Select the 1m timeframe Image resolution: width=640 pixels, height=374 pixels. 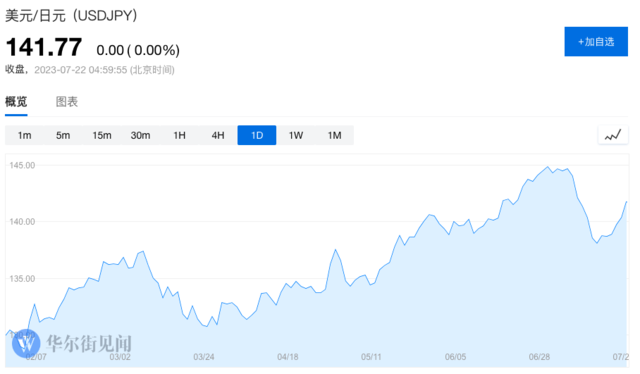pyautogui.click(x=24, y=135)
